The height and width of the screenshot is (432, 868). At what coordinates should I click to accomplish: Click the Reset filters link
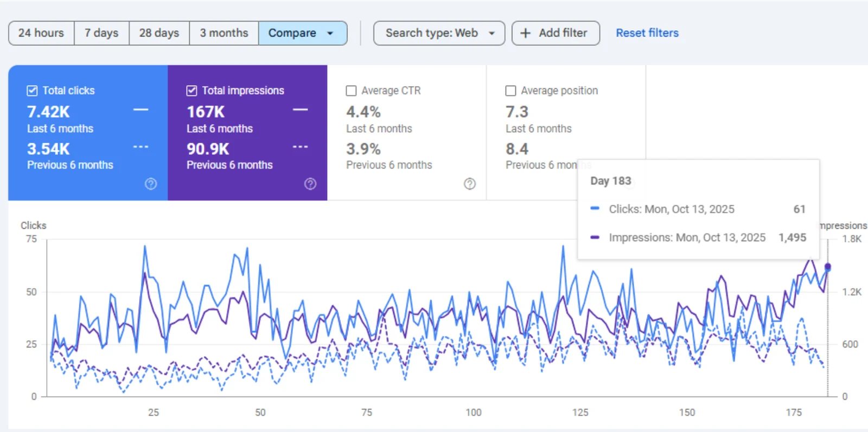click(x=647, y=33)
